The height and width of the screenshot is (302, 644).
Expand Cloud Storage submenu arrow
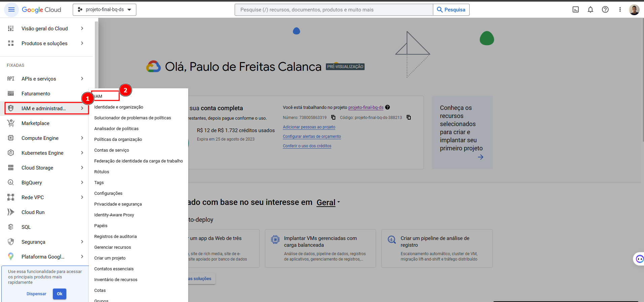pos(82,168)
